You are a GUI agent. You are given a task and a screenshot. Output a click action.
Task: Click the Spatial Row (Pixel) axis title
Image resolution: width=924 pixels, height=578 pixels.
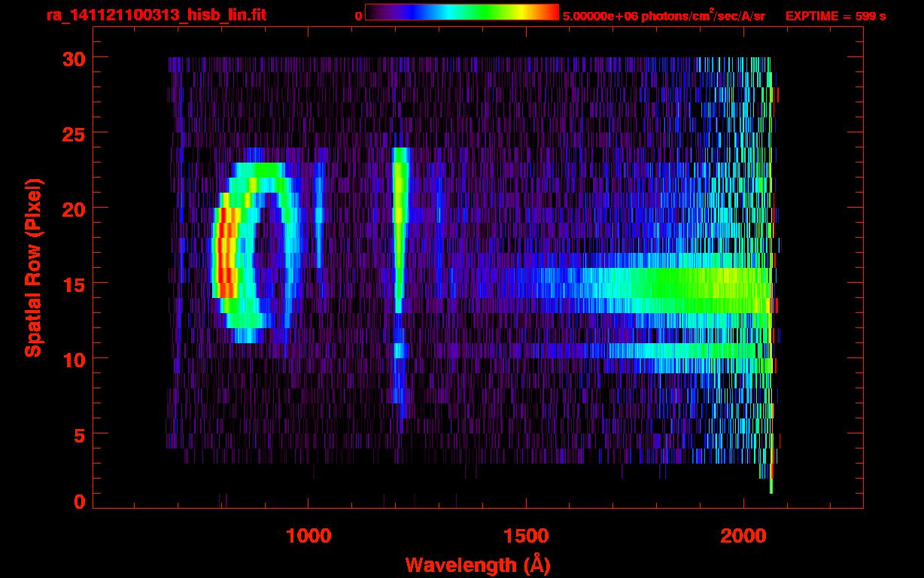coord(33,267)
